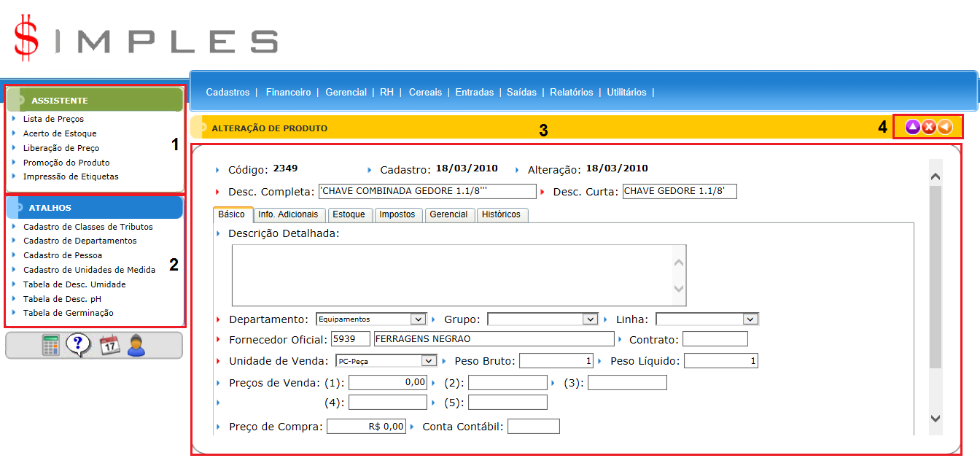Click the orange back-arrow circle button

[x=944, y=127]
